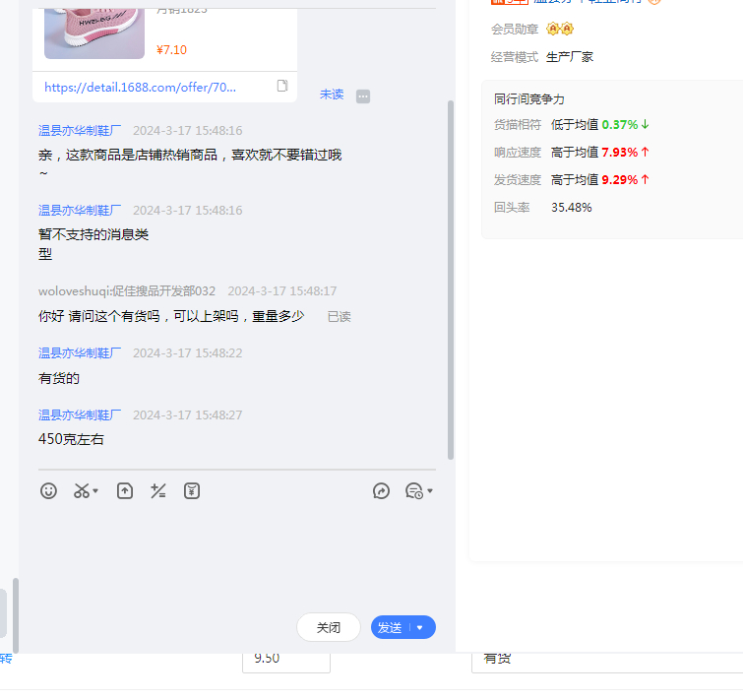Screen dimensions: 743x700
Task: Expand the chat history dropdown arrow
Action: click(430, 491)
